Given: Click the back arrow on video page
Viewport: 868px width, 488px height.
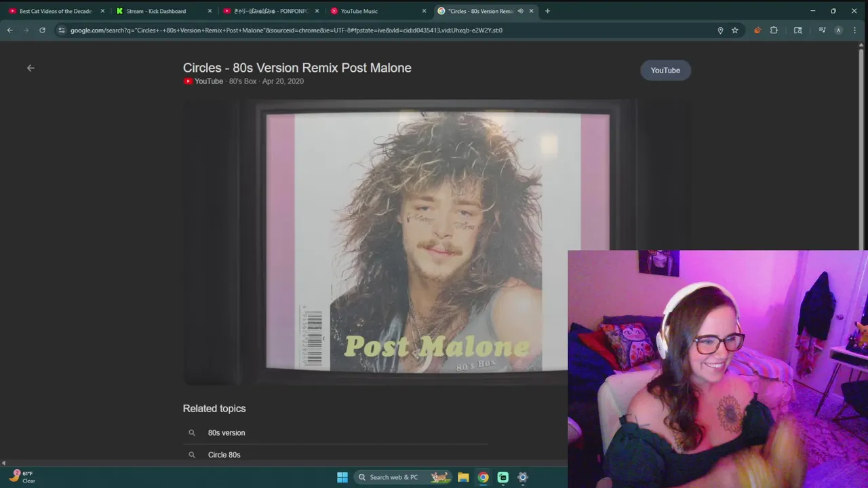Looking at the screenshot, I should coord(31,68).
